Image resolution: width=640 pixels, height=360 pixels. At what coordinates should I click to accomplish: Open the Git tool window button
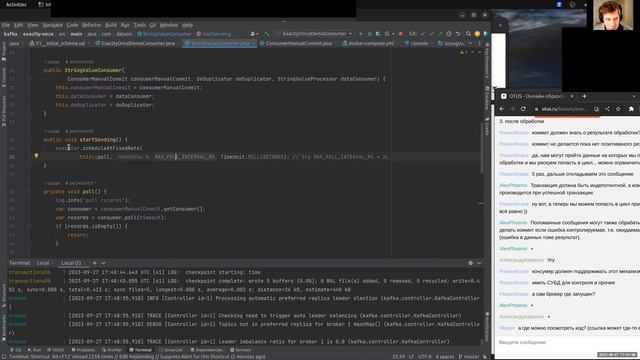click(x=16, y=350)
